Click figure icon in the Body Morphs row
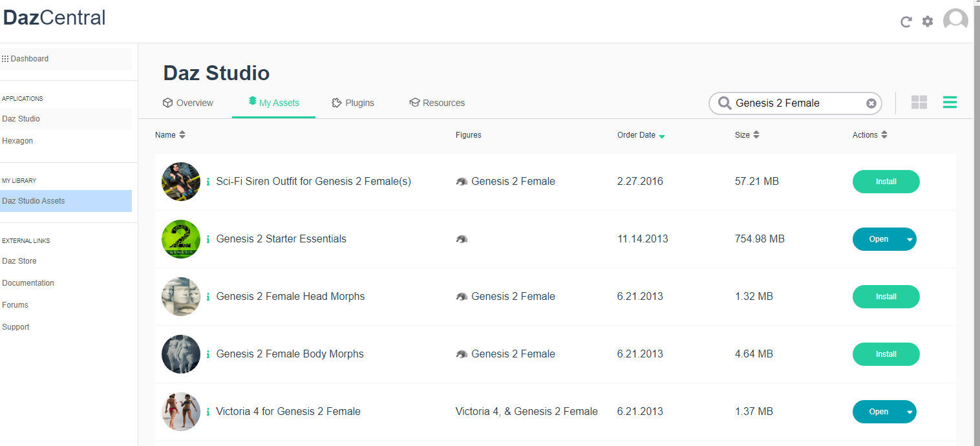 [x=462, y=354]
